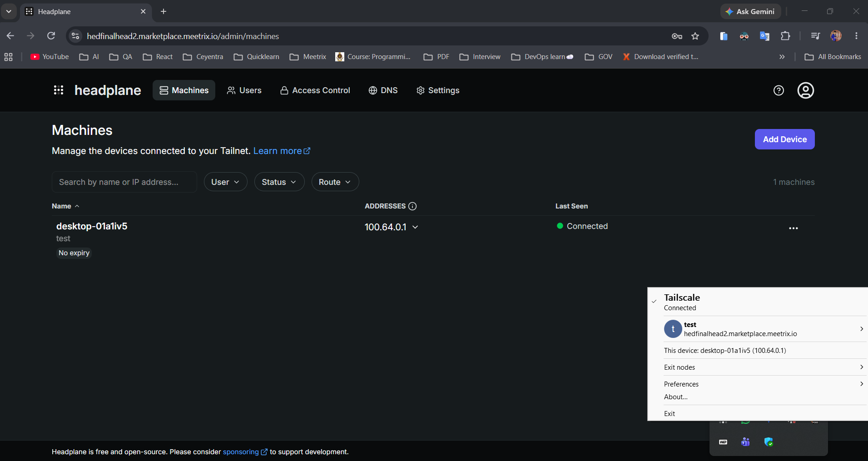Screen dimensions: 868x461
Task: Show more bookmarks with the double chevron
Action: coord(782,57)
